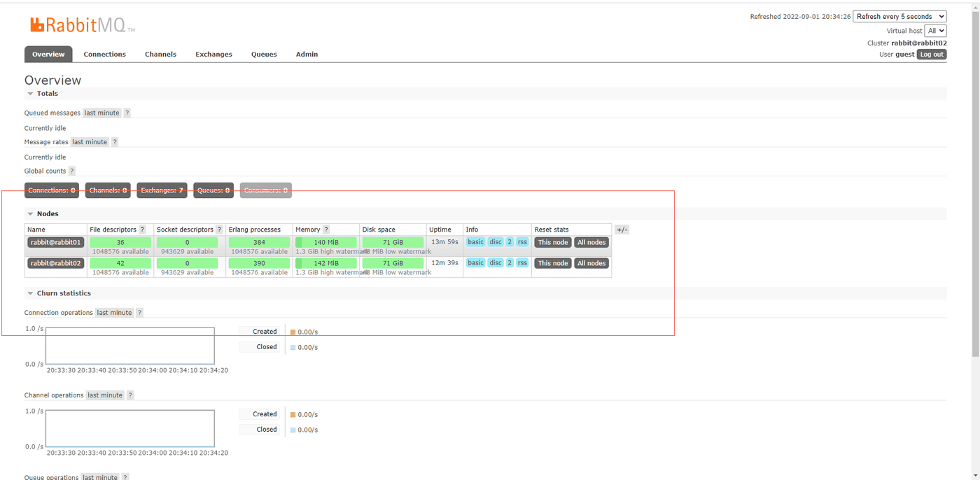Click the rss tag for rabbit@rabbit01
Image resolution: width=980 pixels, height=480 pixels.
pos(522,242)
